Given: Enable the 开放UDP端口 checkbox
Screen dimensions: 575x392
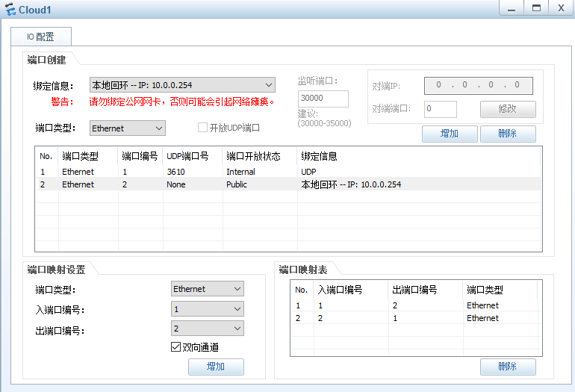Looking at the screenshot, I should (202, 128).
